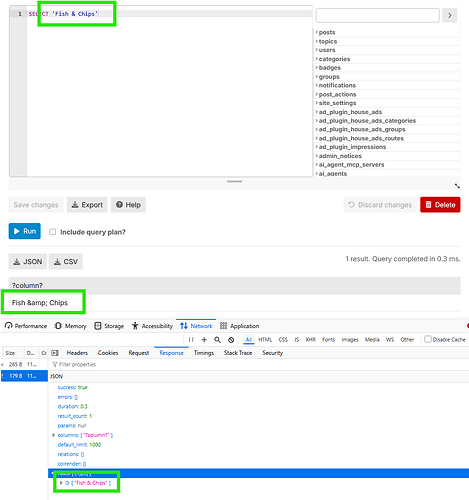Expand the categories table schema
469x500 pixels.
coord(334,59)
